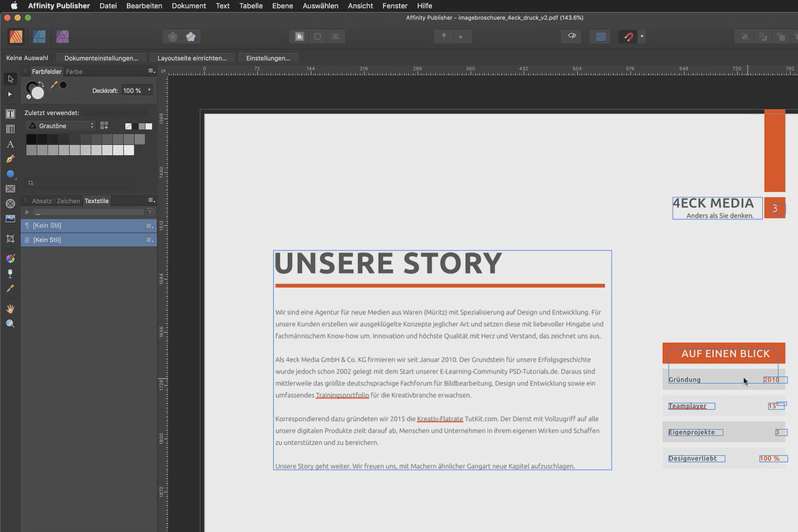798x532 pixels.
Task: Select the Artistic Text tool
Action: coord(10,144)
